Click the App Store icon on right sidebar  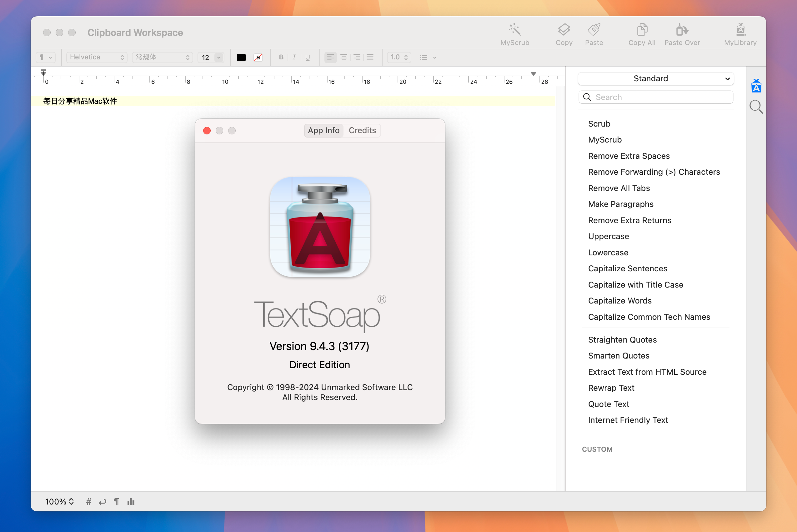click(x=757, y=86)
